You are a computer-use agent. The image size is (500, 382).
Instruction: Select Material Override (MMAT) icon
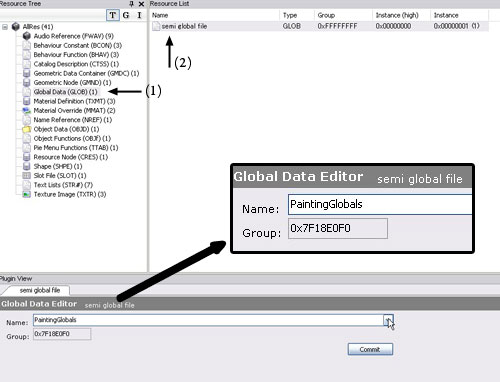pos(27,110)
